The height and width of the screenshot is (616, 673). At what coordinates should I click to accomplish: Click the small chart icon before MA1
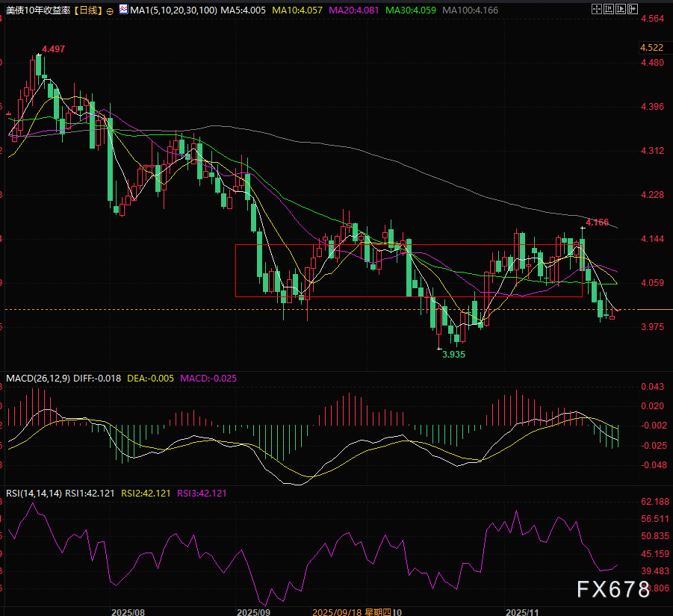[123, 11]
